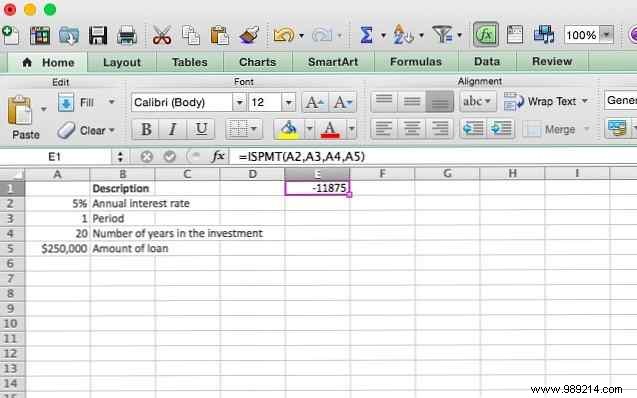The width and height of the screenshot is (637, 398).
Task: Open the zoom 100% dropdown arrow
Action: [x=606, y=35]
